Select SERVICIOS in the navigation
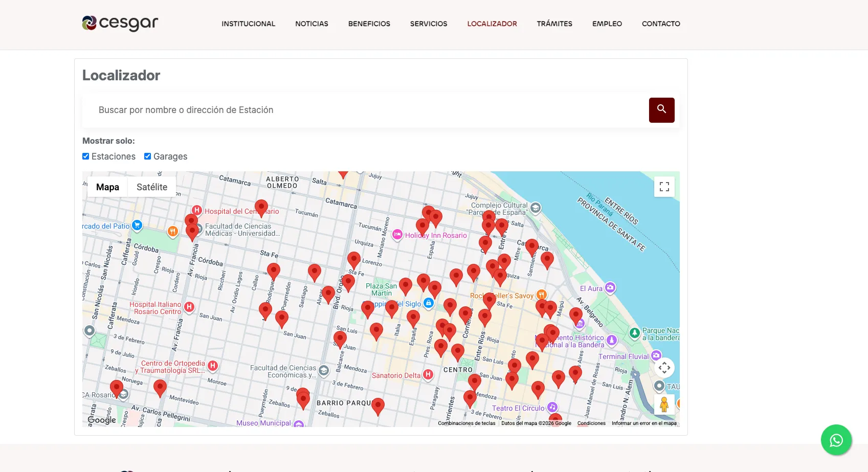868x472 pixels. [429, 24]
